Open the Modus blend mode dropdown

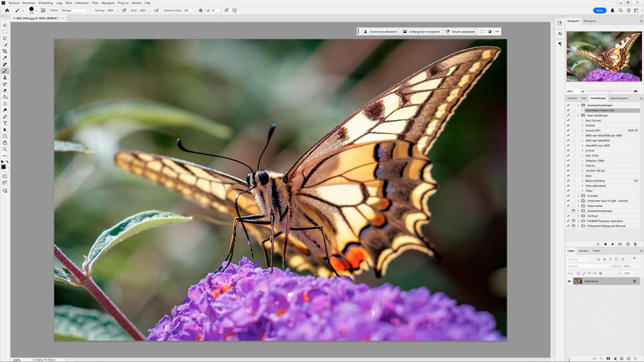(x=74, y=11)
